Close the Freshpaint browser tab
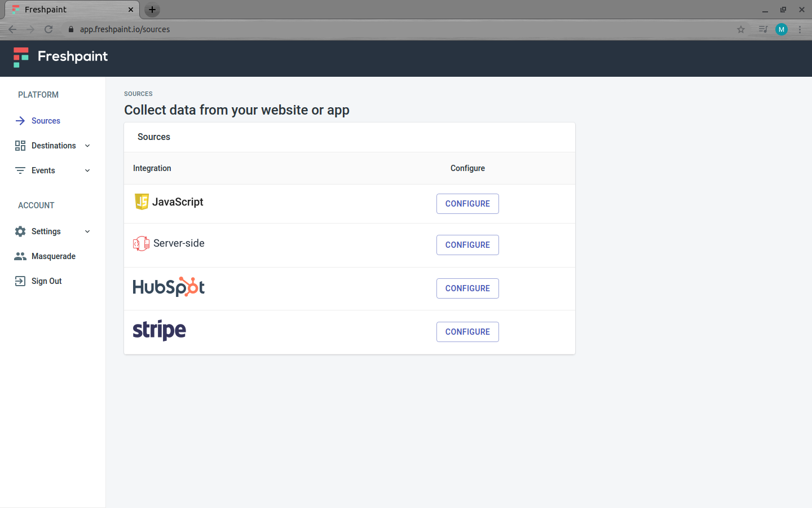Screen dimensions: 812x508 pyautogui.click(x=131, y=10)
